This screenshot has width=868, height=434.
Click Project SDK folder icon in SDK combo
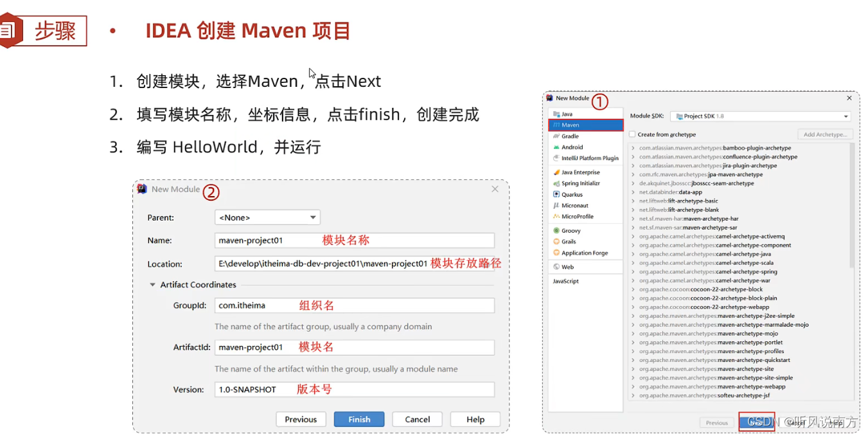(678, 116)
